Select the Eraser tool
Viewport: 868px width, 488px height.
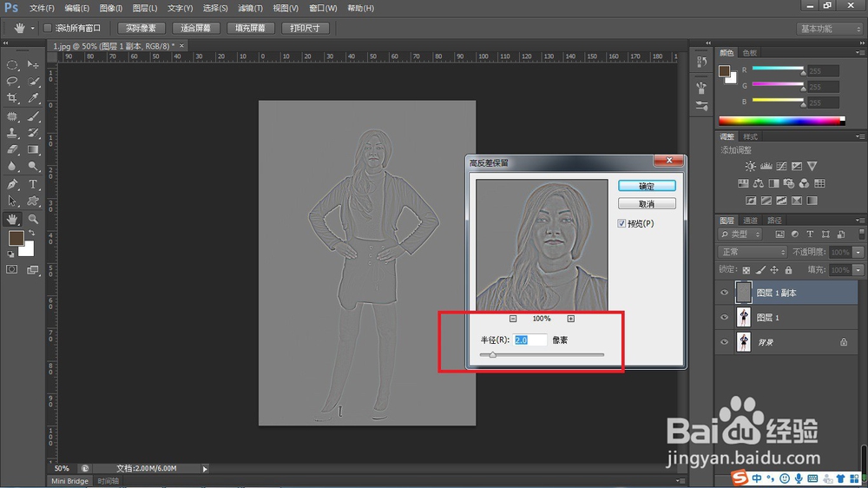click(x=12, y=149)
